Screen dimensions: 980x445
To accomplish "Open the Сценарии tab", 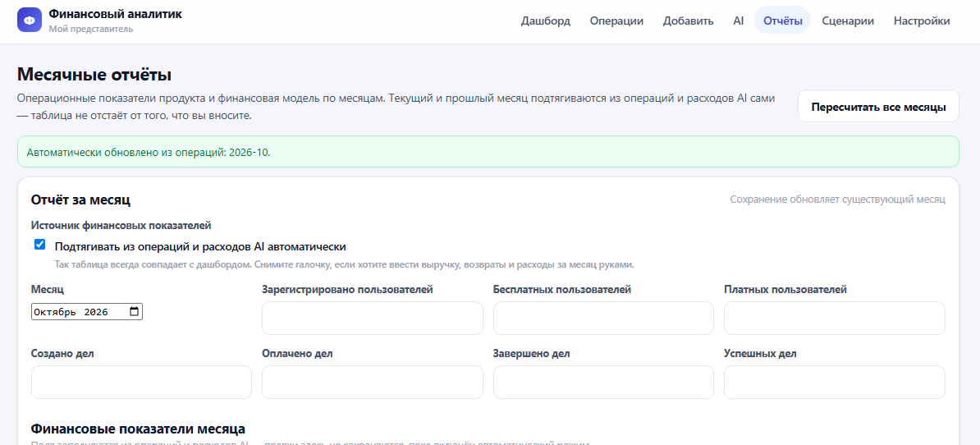I will click(848, 21).
